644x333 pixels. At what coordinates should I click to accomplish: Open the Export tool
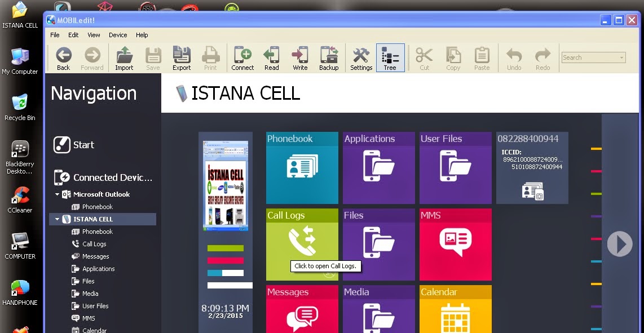pyautogui.click(x=182, y=58)
